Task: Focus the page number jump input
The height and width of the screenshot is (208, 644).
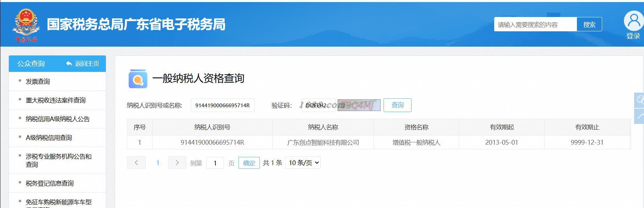Action: click(215, 163)
